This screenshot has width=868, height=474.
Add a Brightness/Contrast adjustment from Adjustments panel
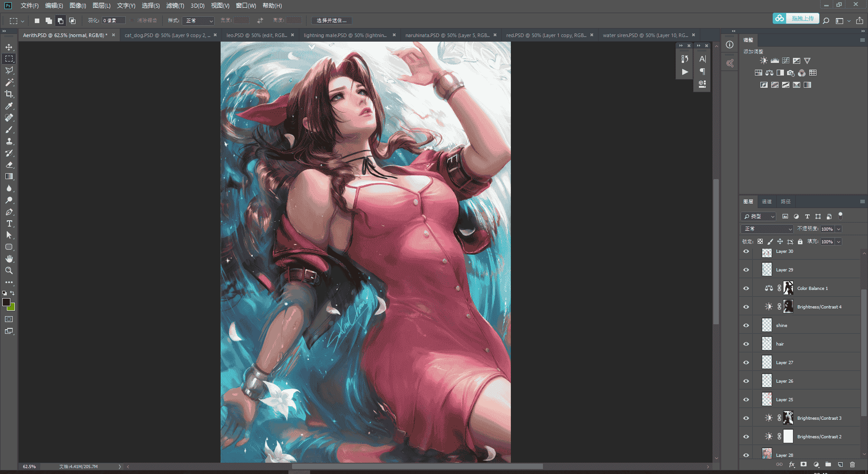764,61
